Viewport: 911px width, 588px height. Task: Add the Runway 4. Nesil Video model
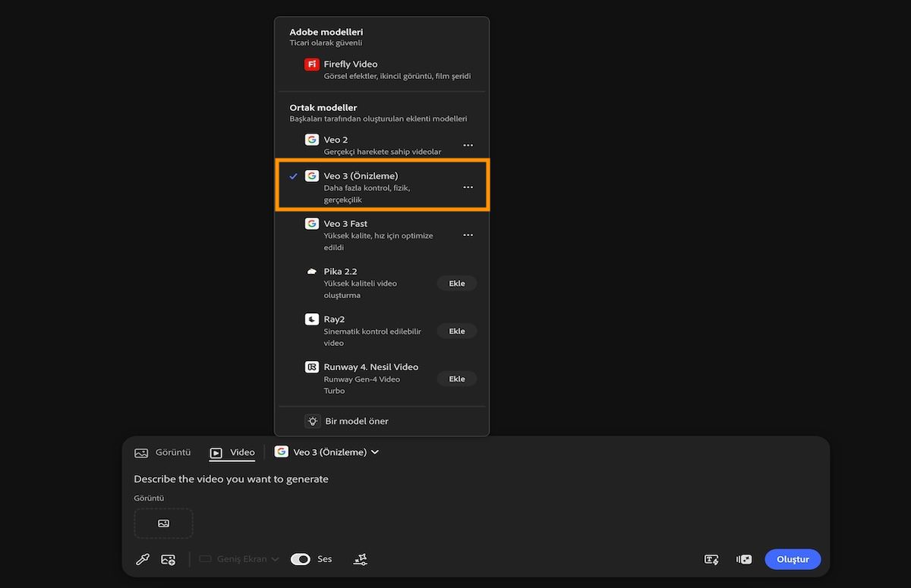[x=456, y=379]
